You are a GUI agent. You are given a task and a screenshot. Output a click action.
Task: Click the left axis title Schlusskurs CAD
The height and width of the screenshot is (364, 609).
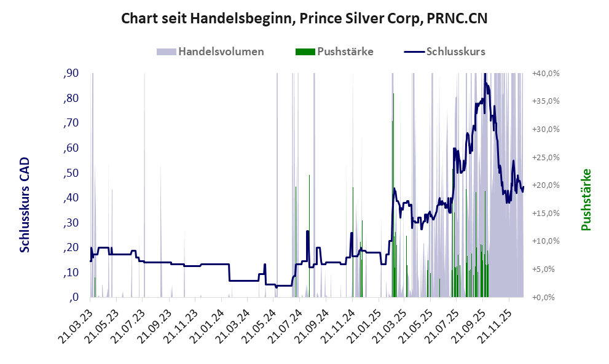tap(25, 204)
